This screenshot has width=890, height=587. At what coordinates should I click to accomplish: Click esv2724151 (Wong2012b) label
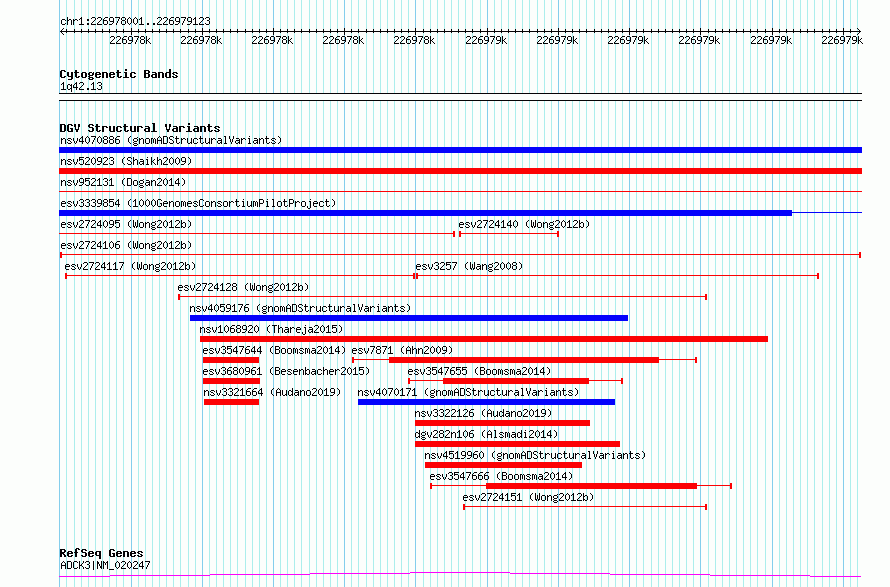coord(528,497)
